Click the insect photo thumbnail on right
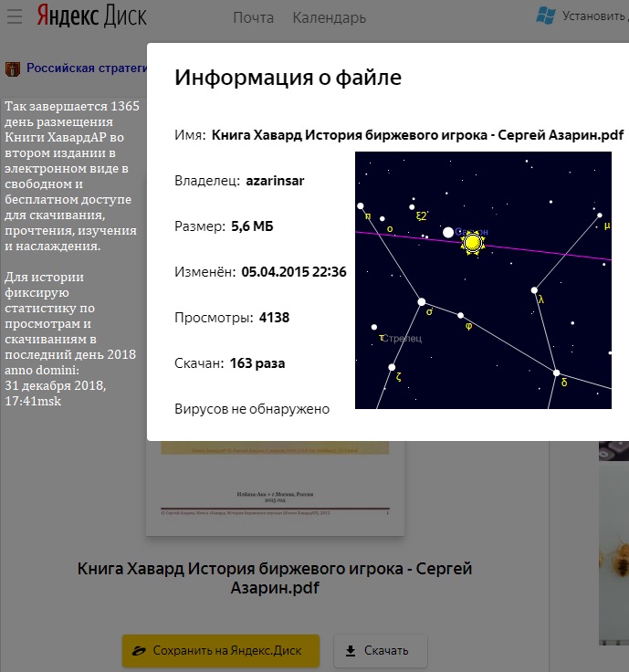 pos(613,548)
